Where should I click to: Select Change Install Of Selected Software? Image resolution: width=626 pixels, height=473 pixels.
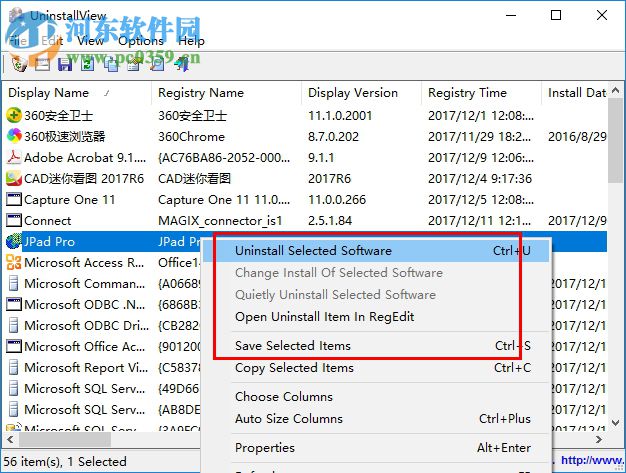point(376,273)
